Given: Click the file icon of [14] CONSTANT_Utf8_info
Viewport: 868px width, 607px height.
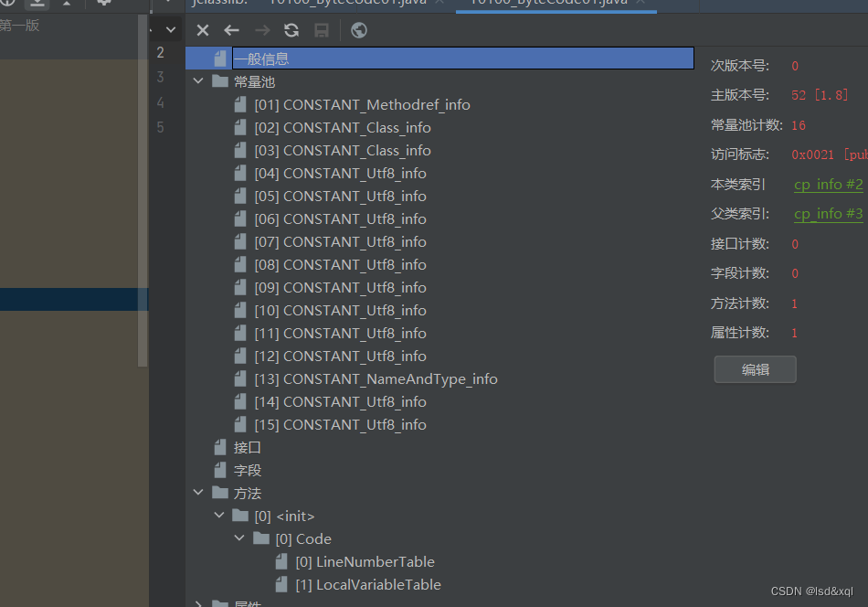Looking at the screenshot, I should (240, 401).
